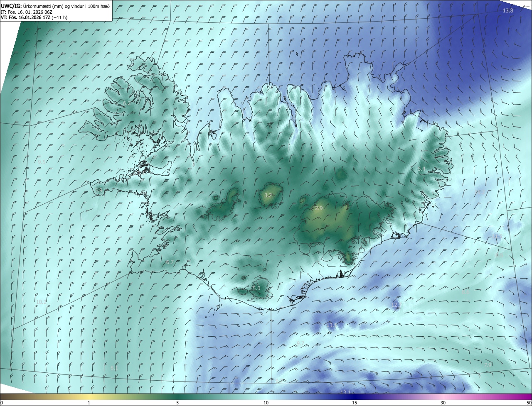Click the 30 tick label on the colorbar
Screen dimensions: 532x406
pyautogui.click(x=443, y=403)
